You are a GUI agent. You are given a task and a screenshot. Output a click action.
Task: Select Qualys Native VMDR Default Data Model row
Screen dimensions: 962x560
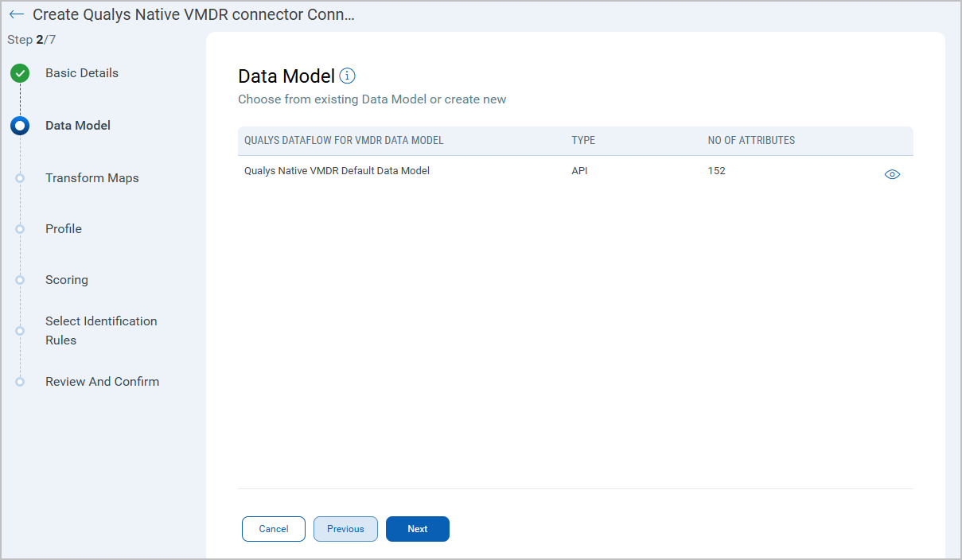tap(575, 172)
